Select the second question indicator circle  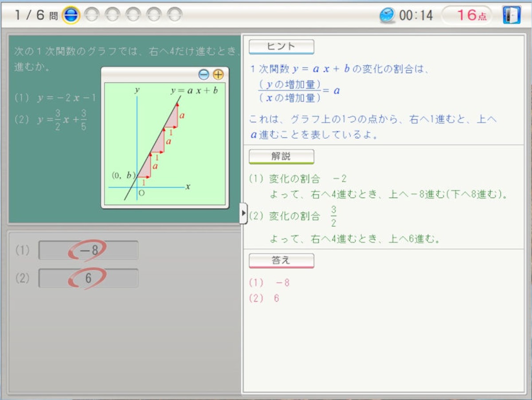92,15
